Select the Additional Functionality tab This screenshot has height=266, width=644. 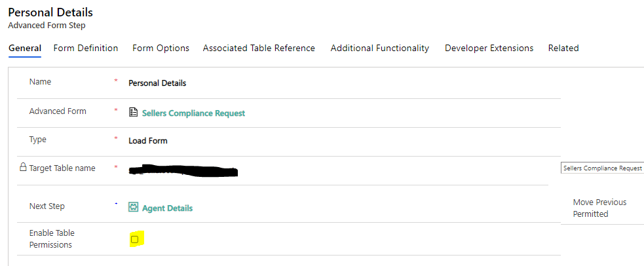[380, 48]
